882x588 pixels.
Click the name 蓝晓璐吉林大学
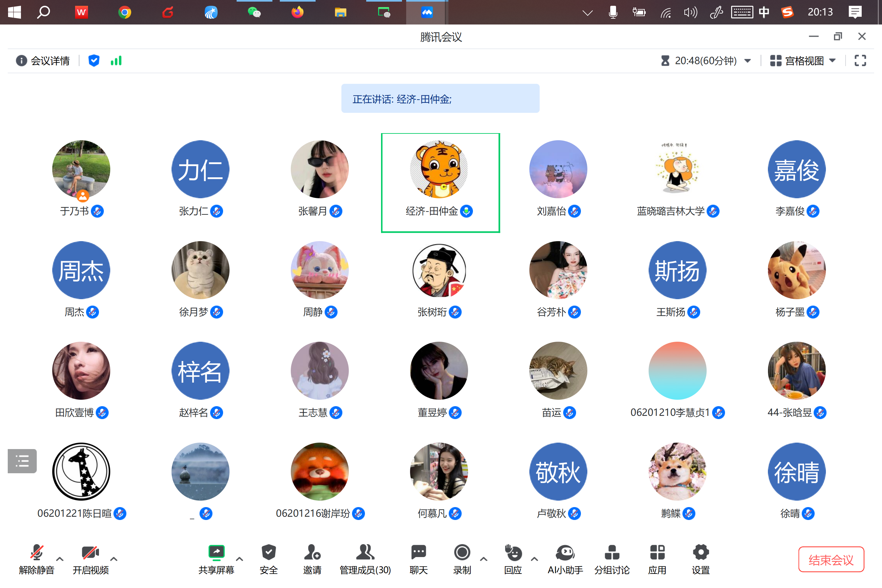tap(671, 211)
